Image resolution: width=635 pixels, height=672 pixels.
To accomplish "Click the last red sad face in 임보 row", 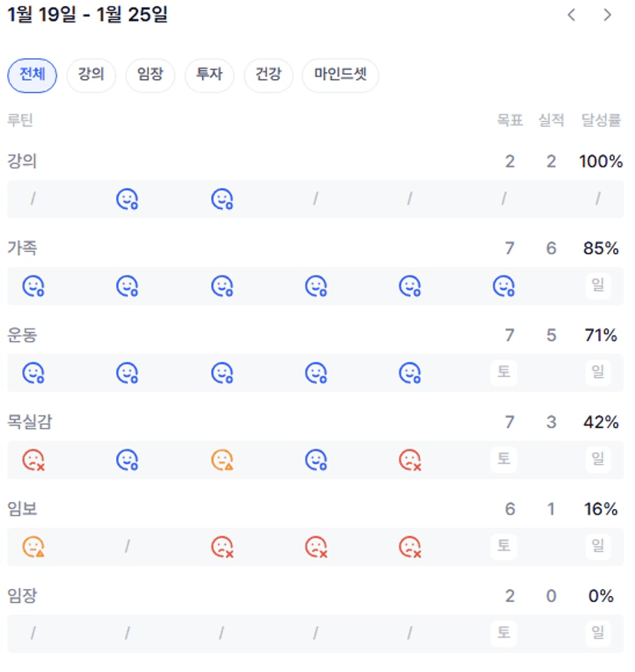I will click(x=410, y=547).
